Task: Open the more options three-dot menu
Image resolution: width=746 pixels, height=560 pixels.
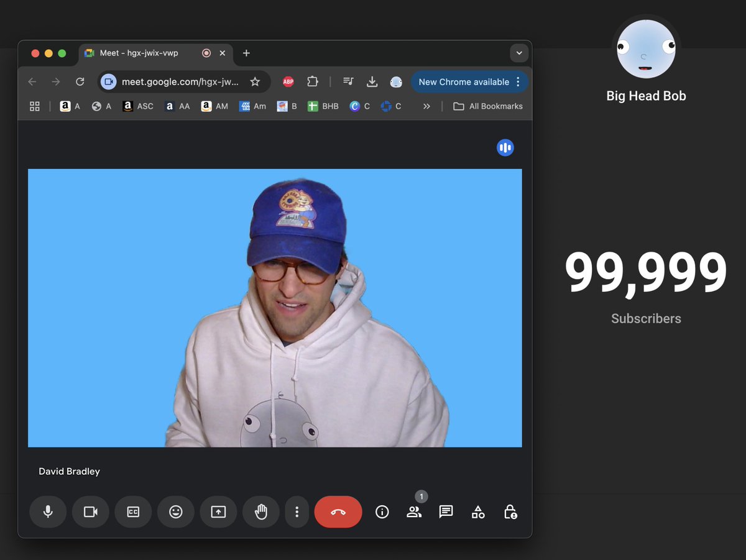Action: (297, 512)
